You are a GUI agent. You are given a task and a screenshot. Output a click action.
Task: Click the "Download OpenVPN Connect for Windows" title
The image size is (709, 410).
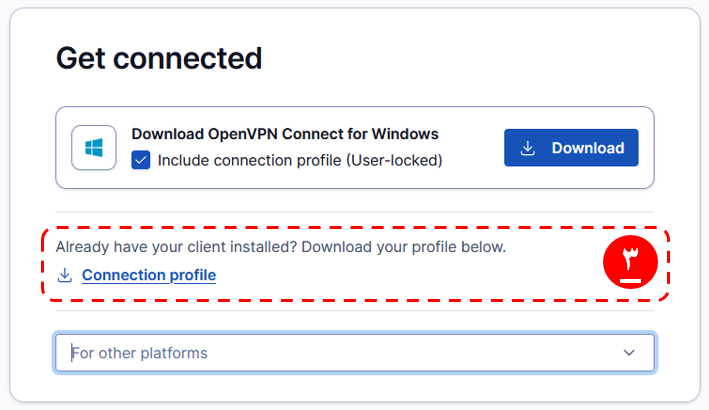(x=285, y=134)
